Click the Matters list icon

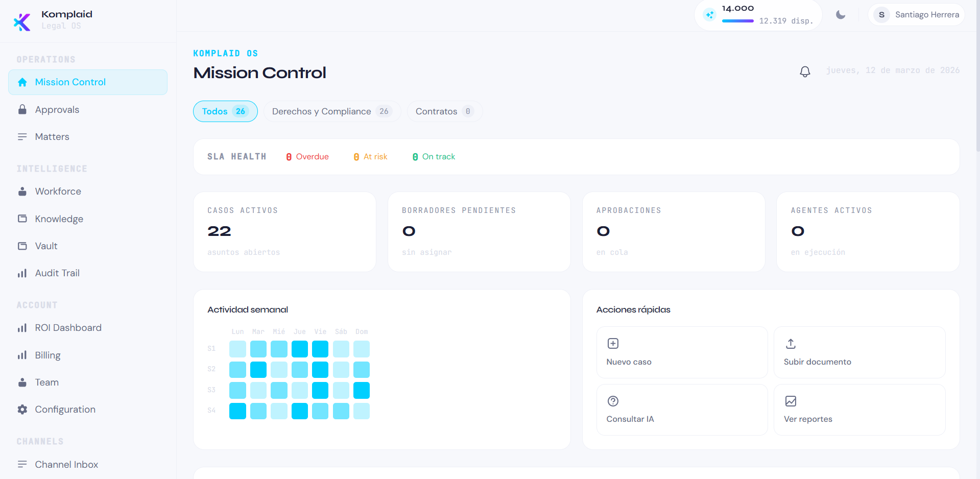pos(22,137)
